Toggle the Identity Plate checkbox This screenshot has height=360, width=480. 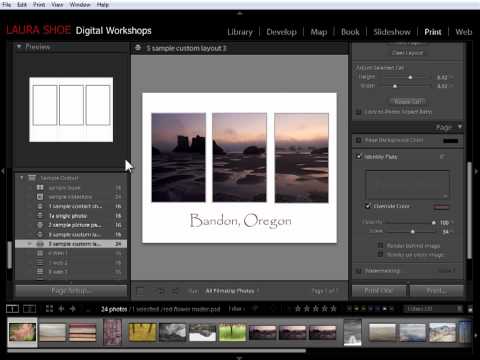(359, 156)
